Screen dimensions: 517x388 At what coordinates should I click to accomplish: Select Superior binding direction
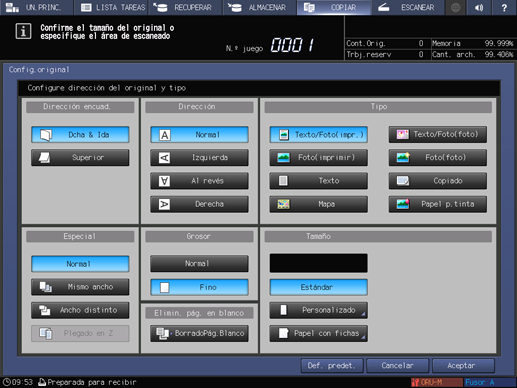[80, 158]
